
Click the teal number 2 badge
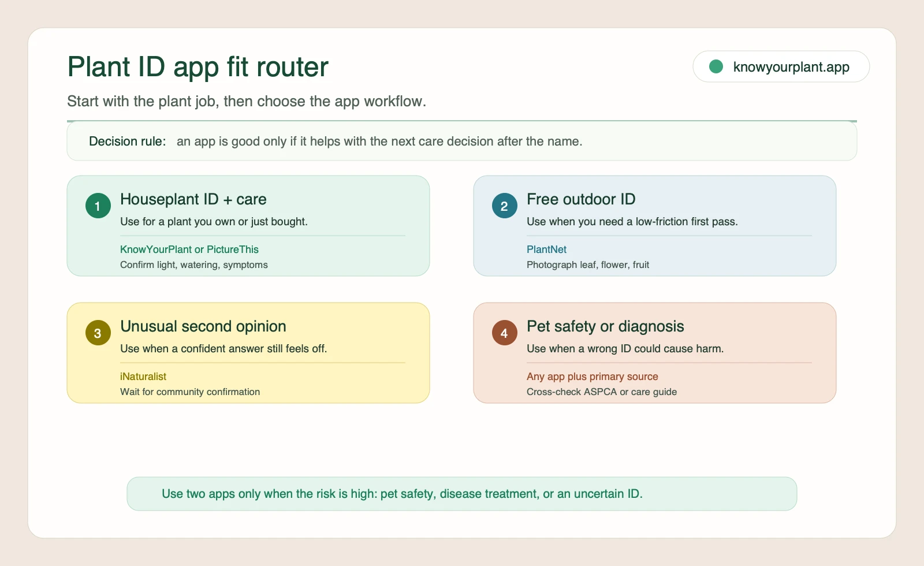coord(504,206)
